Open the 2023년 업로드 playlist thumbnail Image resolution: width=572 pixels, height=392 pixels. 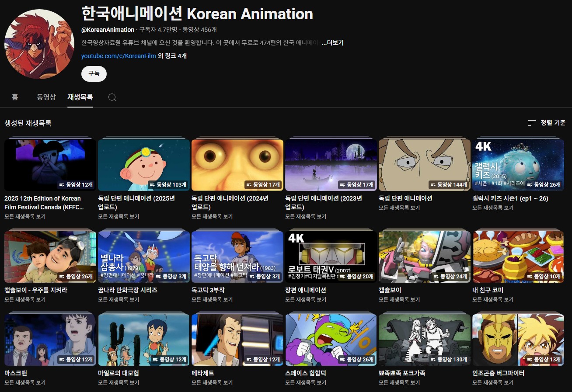pyautogui.click(x=331, y=165)
